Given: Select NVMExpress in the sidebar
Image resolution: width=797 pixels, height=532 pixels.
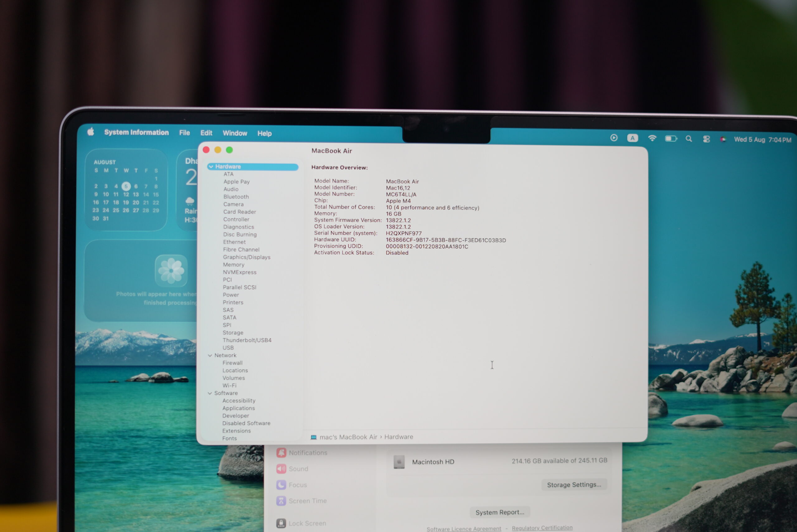Looking at the screenshot, I should tap(240, 273).
